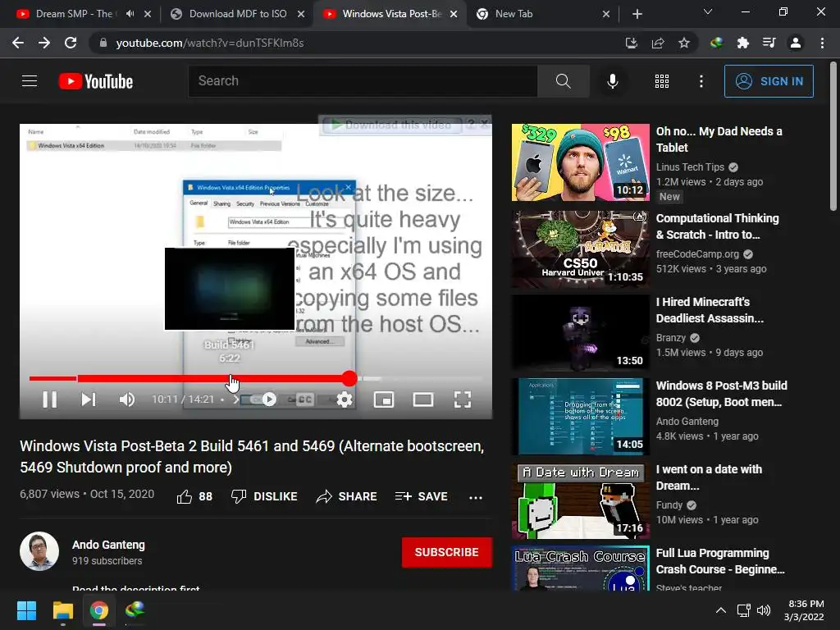The height and width of the screenshot is (630, 840).
Task: Switch to theater mode
Action: coord(423,399)
